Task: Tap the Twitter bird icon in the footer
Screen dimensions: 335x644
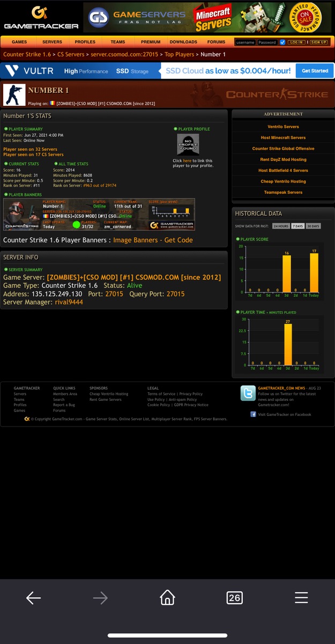Action: coord(248,393)
